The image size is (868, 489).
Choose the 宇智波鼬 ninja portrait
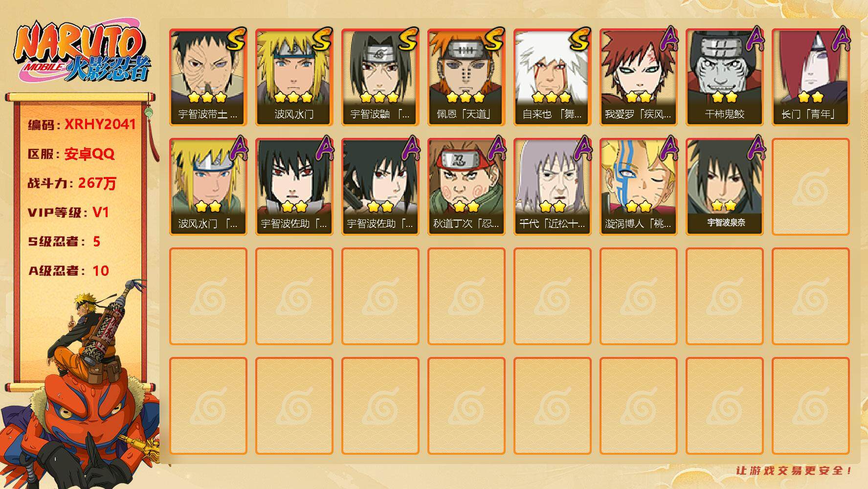(x=380, y=77)
